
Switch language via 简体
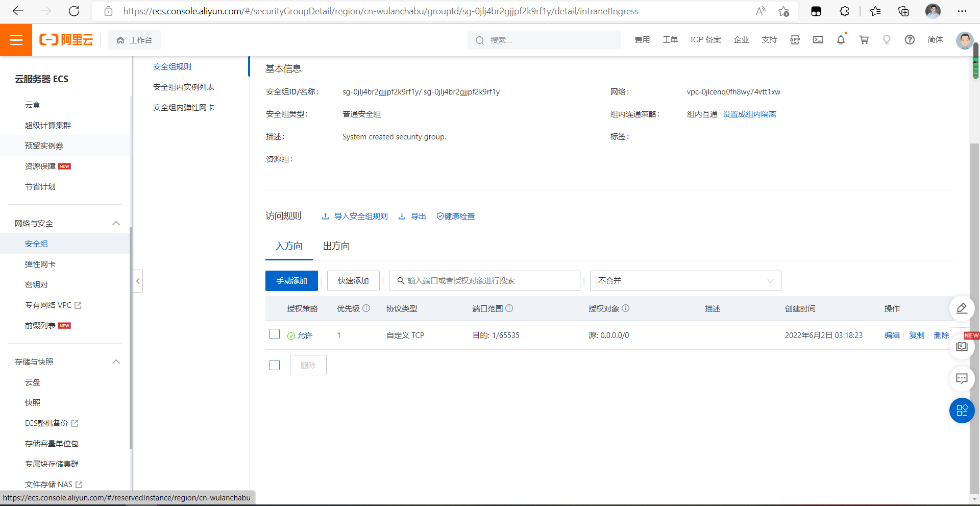coord(935,40)
